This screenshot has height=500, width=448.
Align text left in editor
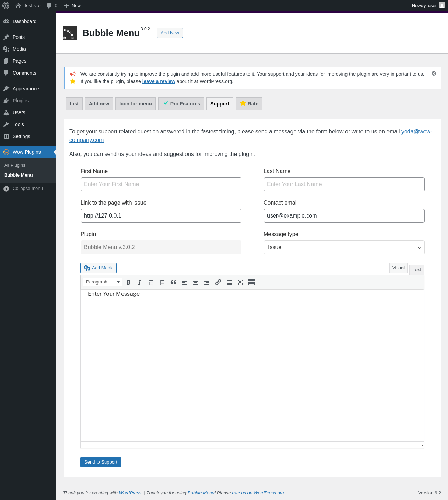pyautogui.click(x=184, y=282)
